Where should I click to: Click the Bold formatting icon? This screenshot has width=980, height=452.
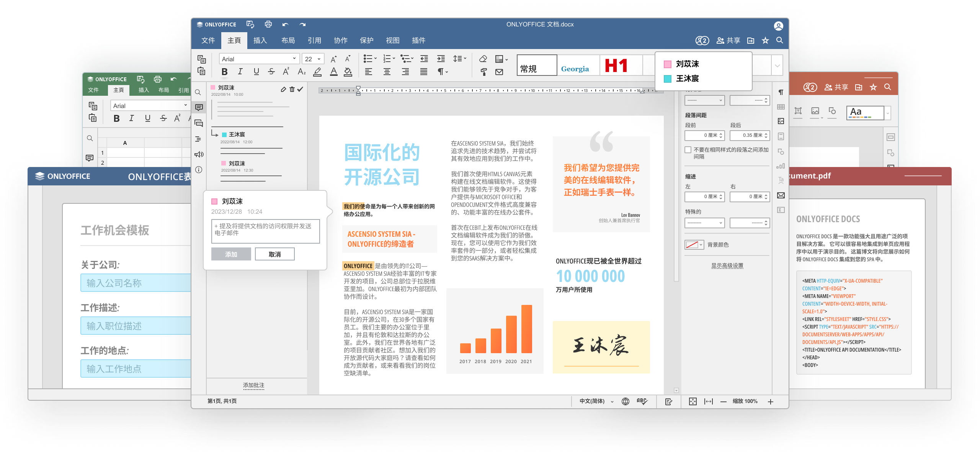point(225,72)
